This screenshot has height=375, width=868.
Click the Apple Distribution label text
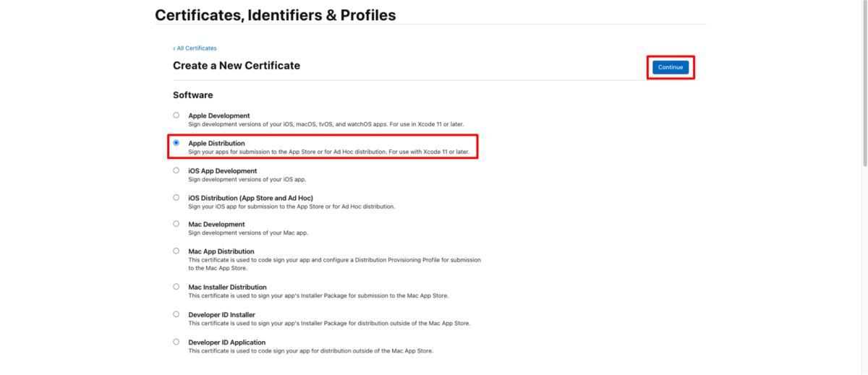coord(217,144)
